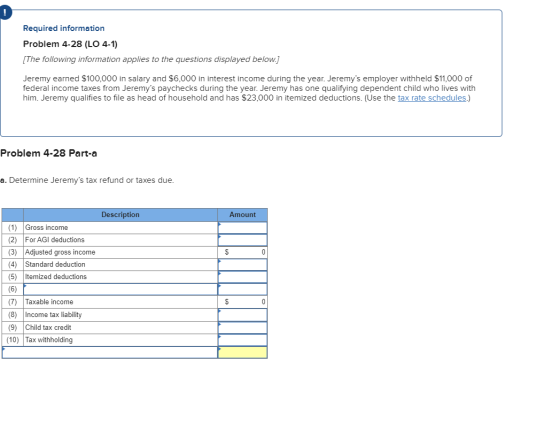
Task: Select the Child tax credit amount field
Action: pyautogui.click(x=242, y=328)
